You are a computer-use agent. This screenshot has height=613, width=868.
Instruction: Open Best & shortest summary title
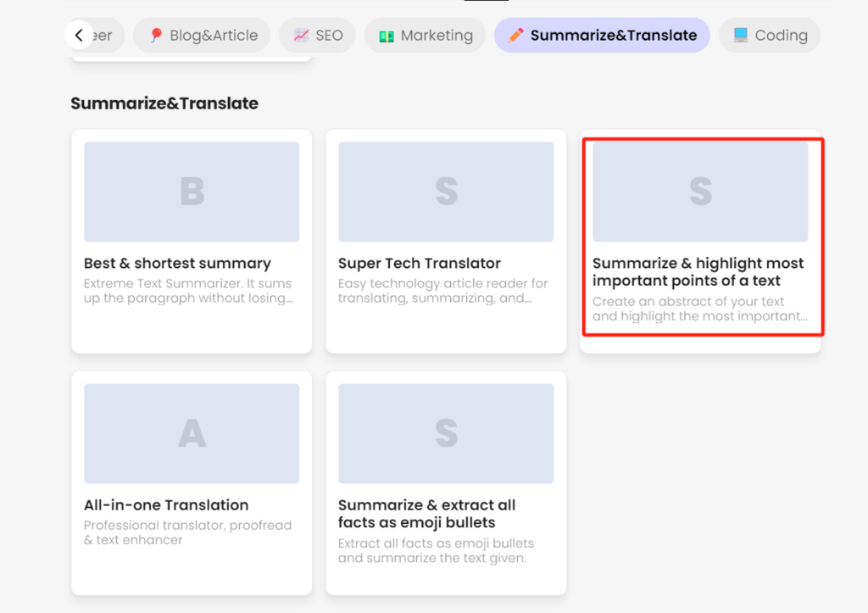[178, 263]
